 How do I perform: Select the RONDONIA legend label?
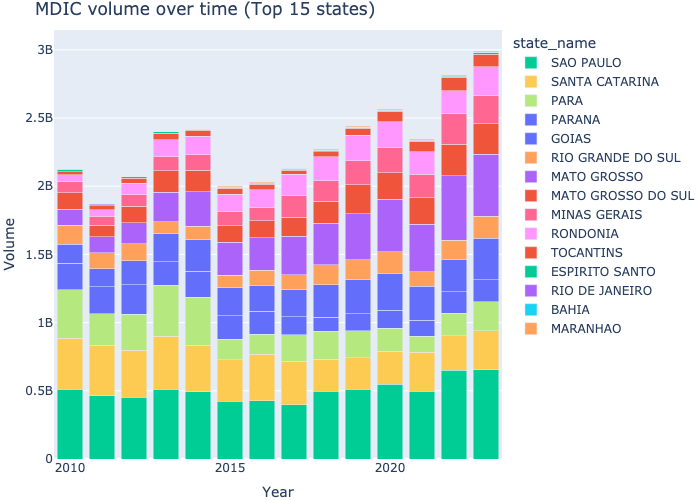click(x=584, y=233)
